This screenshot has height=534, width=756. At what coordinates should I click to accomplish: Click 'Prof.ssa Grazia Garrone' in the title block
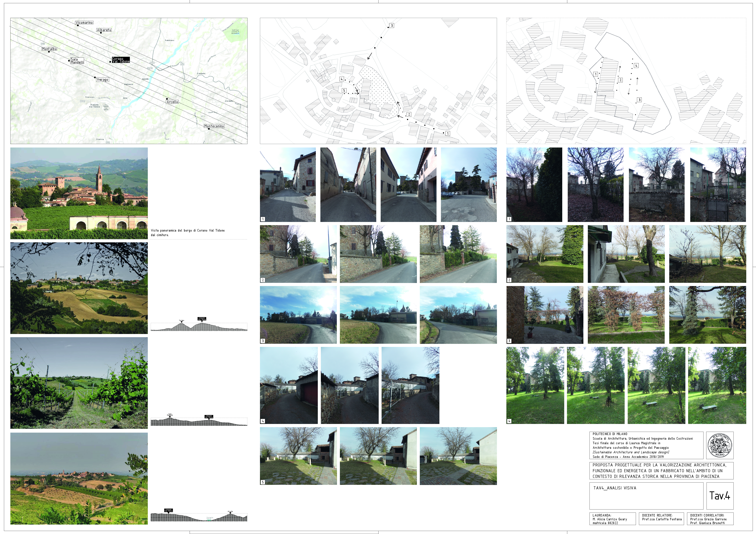(x=708, y=519)
